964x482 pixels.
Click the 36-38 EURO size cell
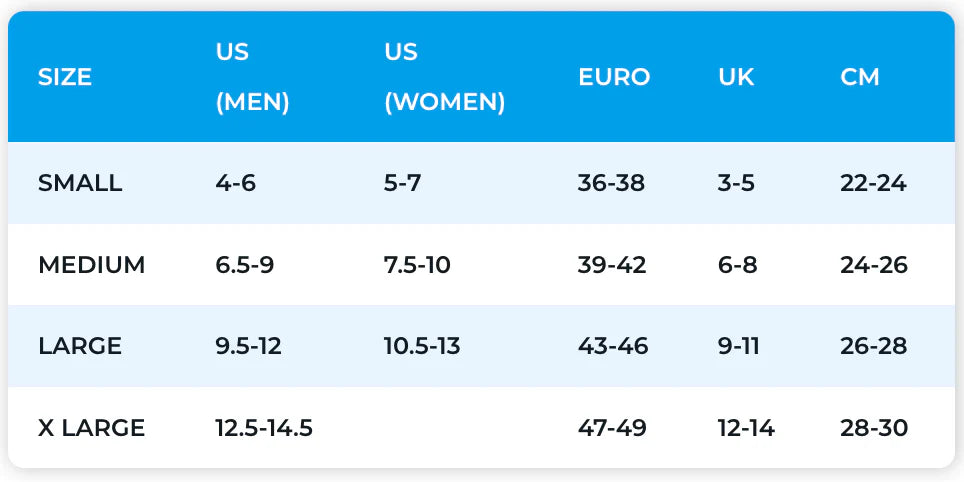click(611, 183)
